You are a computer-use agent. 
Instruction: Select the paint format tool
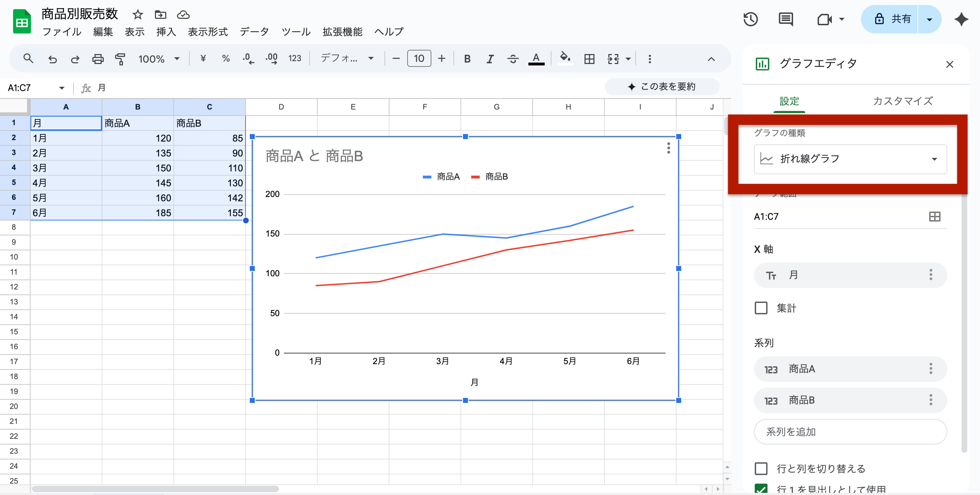coord(120,59)
